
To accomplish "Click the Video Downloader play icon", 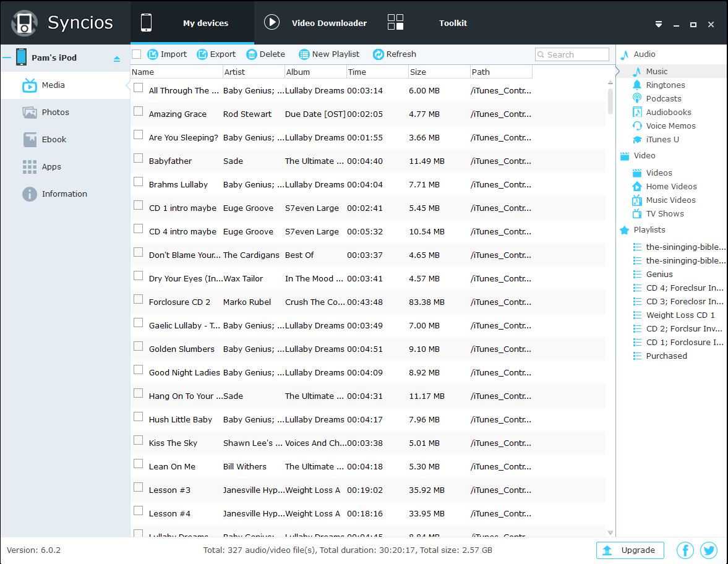I will (x=272, y=22).
